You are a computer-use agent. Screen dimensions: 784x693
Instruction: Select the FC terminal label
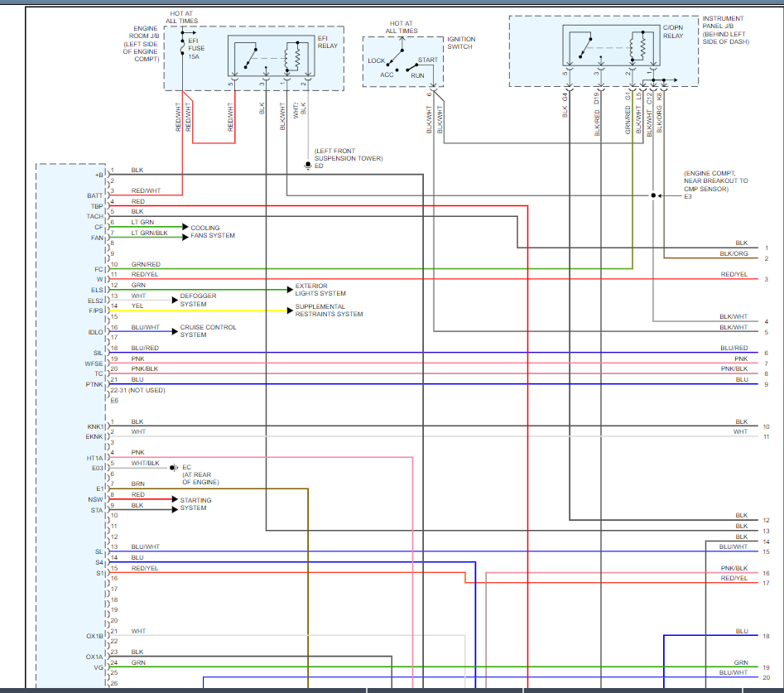[99, 269]
